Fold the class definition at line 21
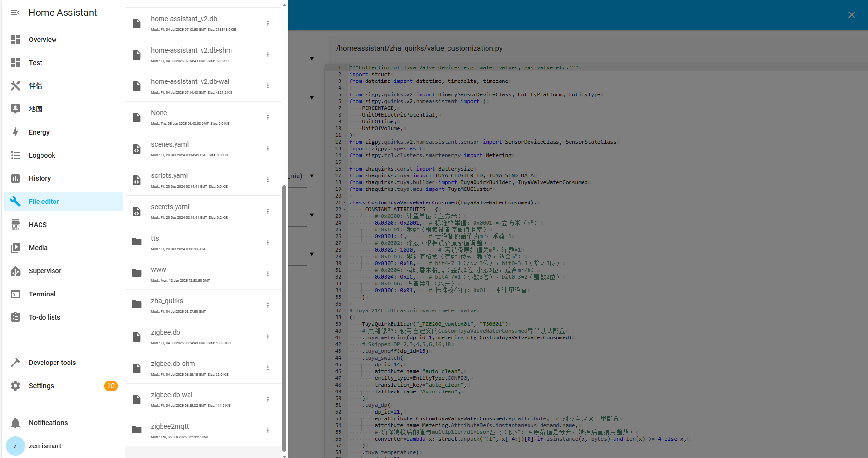The width and height of the screenshot is (868, 458). point(344,203)
